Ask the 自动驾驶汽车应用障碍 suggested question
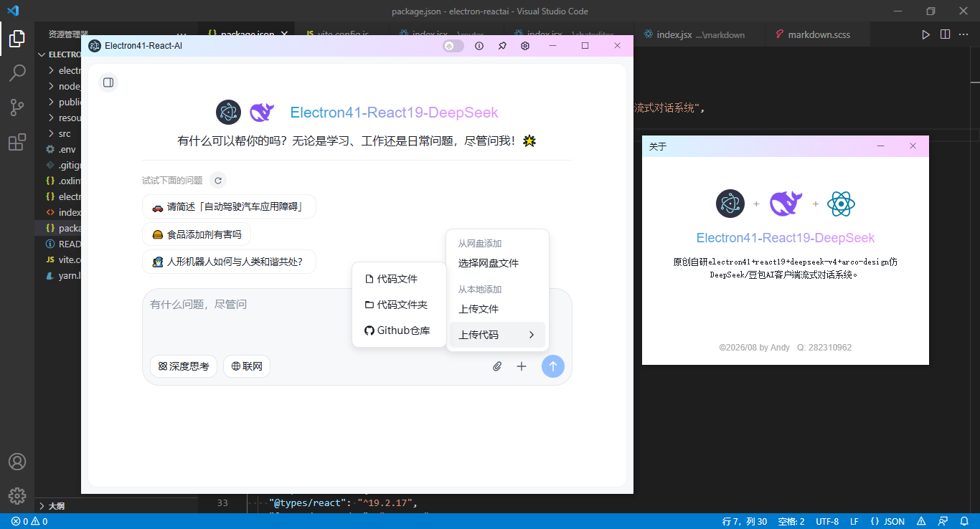 click(230, 206)
